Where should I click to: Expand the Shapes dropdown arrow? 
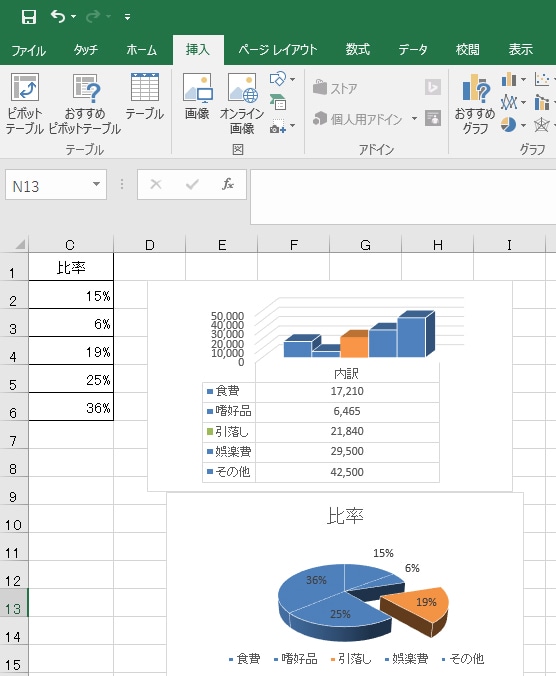point(293,79)
